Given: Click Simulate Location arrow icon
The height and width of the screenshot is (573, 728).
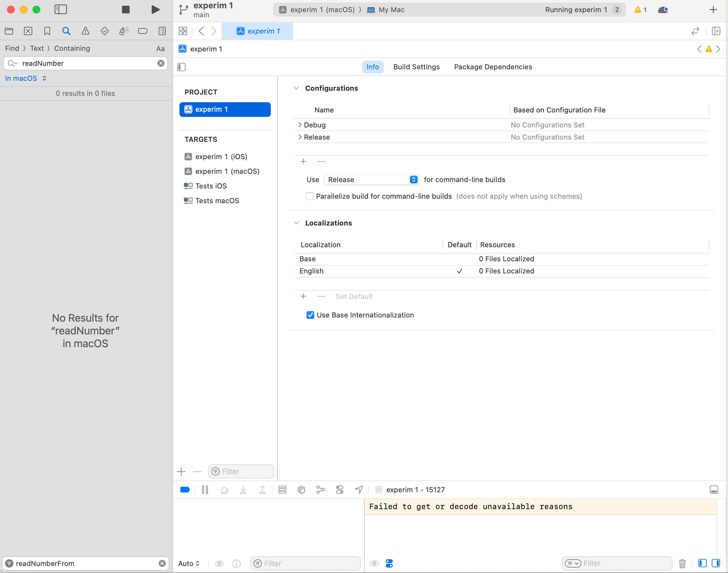Looking at the screenshot, I should click(359, 490).
